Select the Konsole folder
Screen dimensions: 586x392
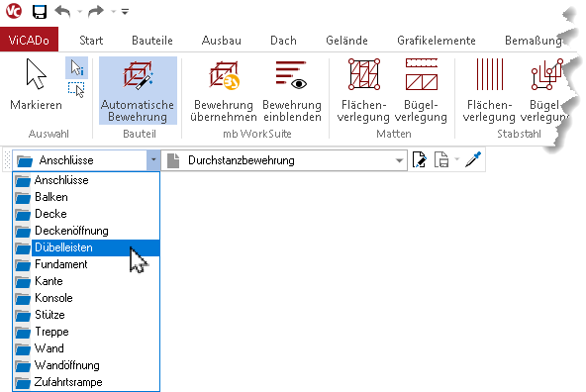(x=86, y=298)
